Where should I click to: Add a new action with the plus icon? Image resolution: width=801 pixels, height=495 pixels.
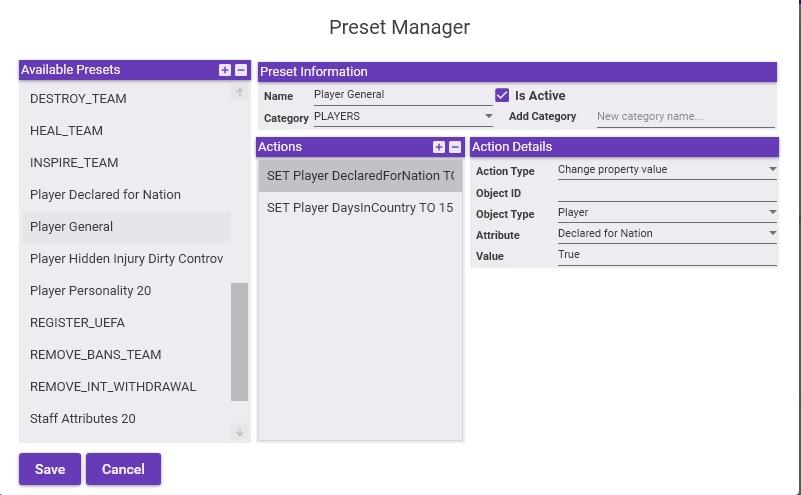coord(439,147)
